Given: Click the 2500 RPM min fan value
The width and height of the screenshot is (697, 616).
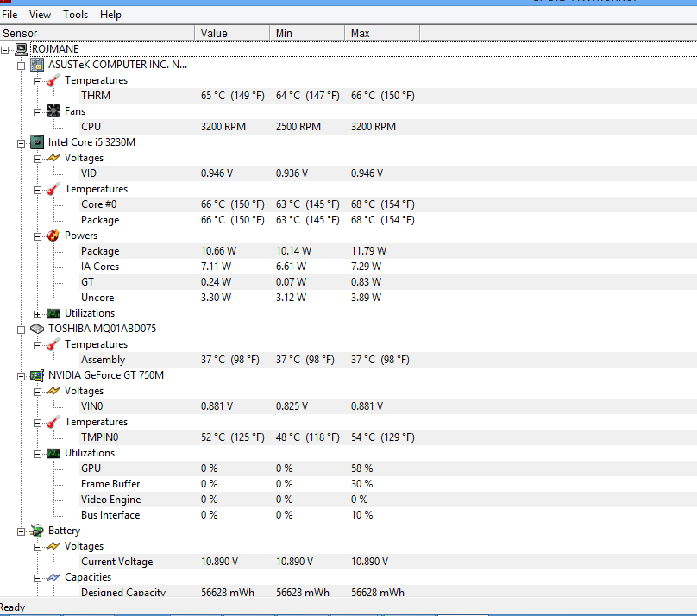Looking at the screenshot, I should coord(298,127).
